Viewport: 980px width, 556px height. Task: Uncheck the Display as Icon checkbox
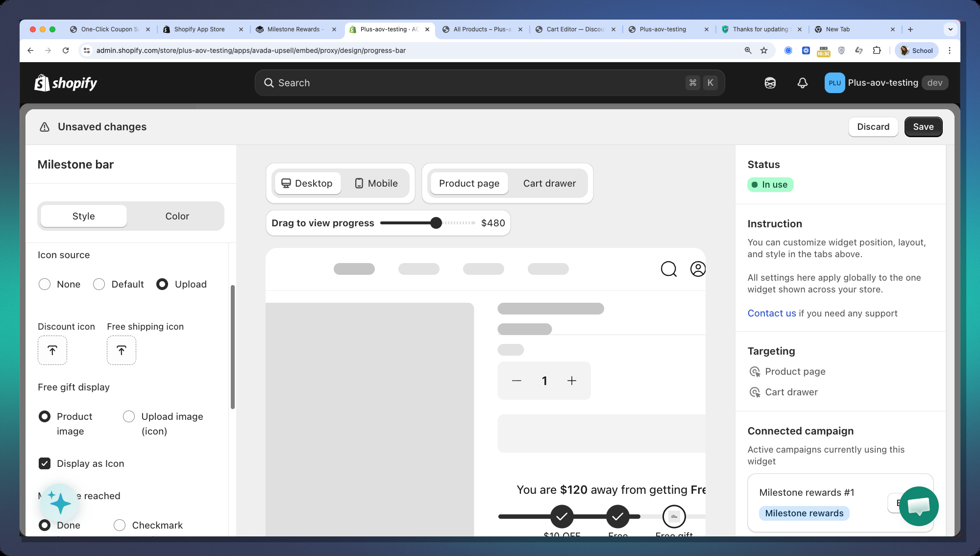coord(45,463)
